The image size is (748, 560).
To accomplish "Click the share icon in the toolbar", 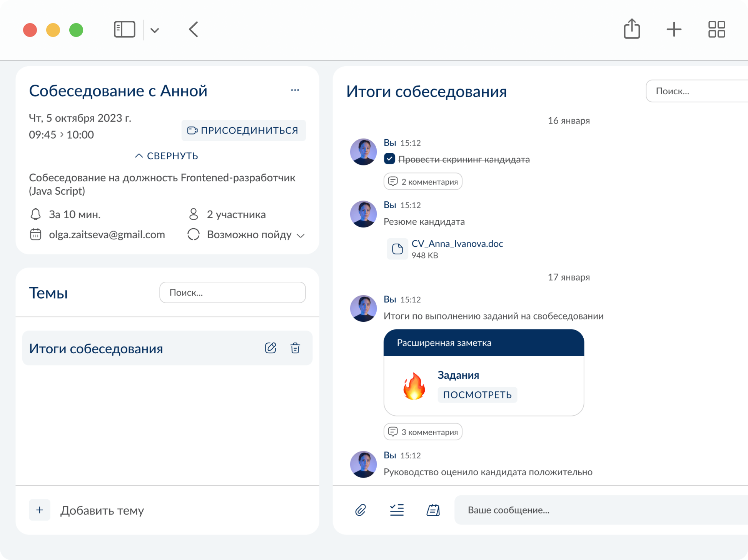I will click(x=632, y=29).
